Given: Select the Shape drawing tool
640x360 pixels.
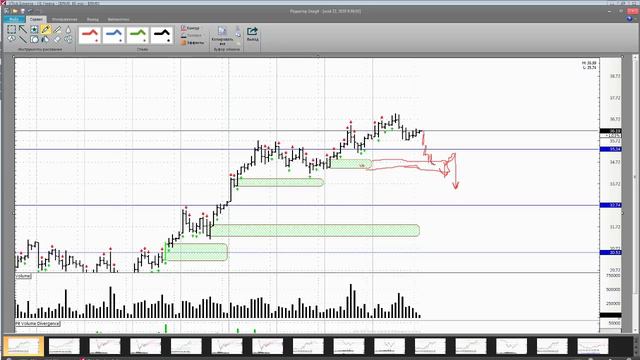Looking at the screenshot, I should [x=34, y=39].
